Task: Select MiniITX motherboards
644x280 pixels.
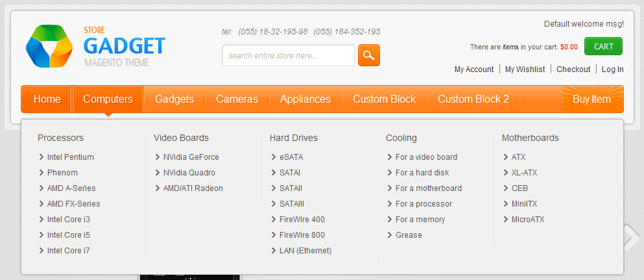Action: 524,204
